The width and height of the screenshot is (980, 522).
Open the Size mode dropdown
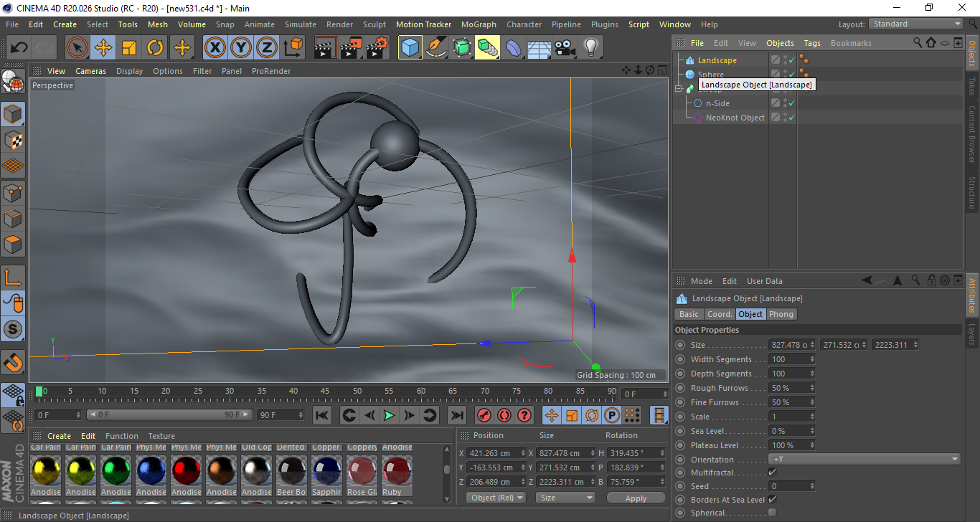tap(566, 498)
